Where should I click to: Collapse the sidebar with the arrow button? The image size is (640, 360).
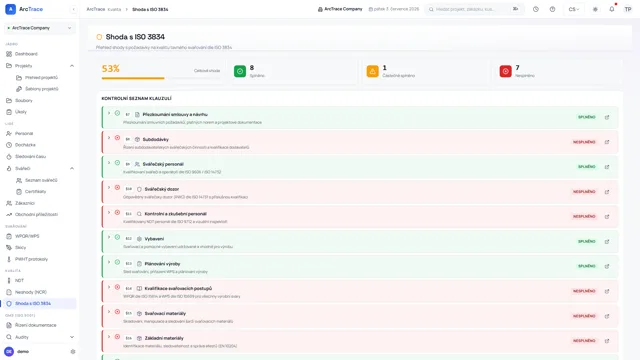(73, 9)
